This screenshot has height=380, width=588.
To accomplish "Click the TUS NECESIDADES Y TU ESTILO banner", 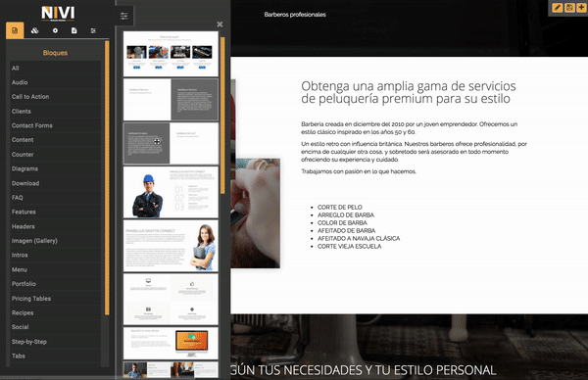I will coord(363,370).
